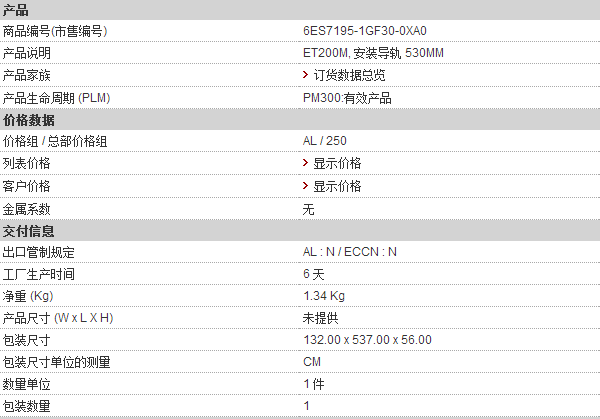Image resolution: width=600 pixels, height=419 pixels.
Task: Click package dimensions 132.00 x 537.00 x 56.00
Action: point(367,340)
